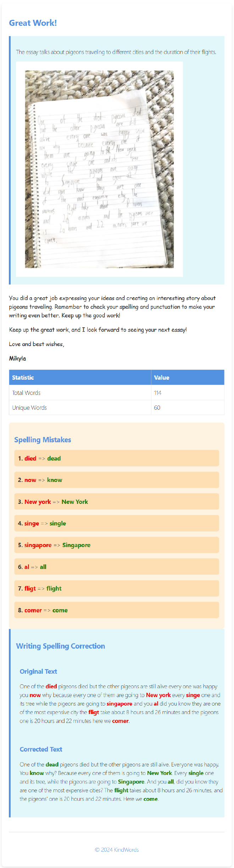Click the Mikyla signature name
Viewport: 234px width, 868px height.
click(x=17, y=358)
